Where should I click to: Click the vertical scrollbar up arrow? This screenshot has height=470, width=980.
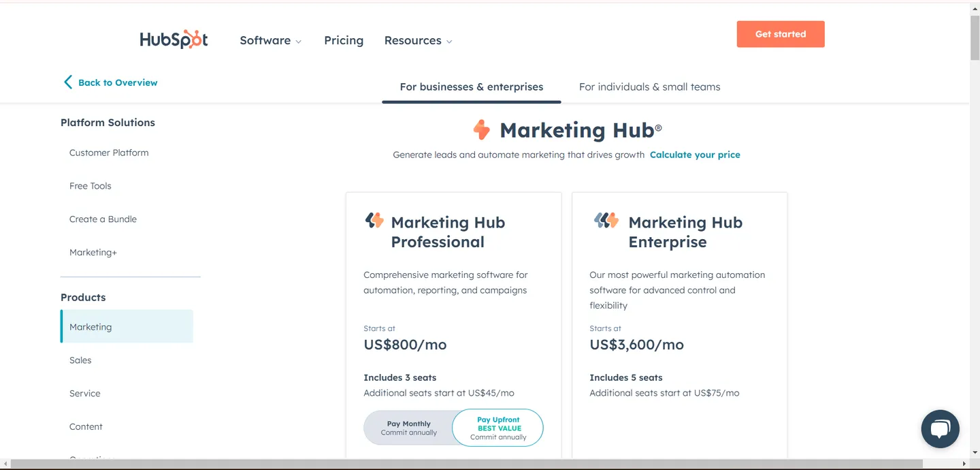(975, 8)
